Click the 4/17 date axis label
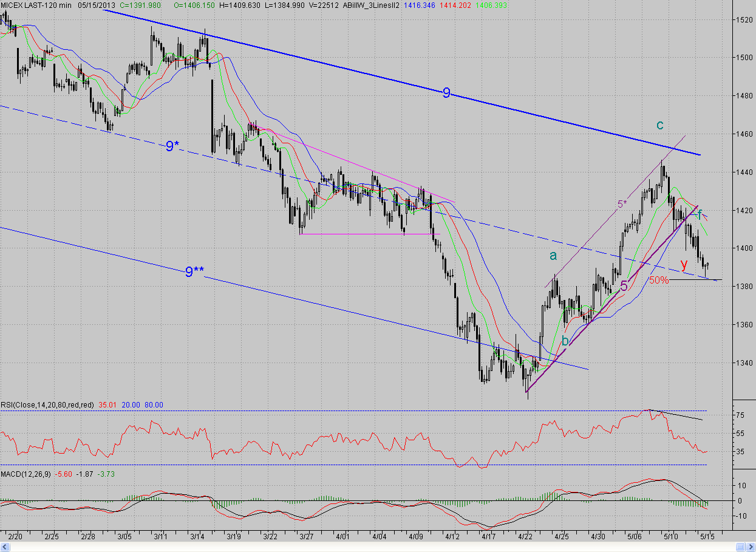 (x=489, y=537)
